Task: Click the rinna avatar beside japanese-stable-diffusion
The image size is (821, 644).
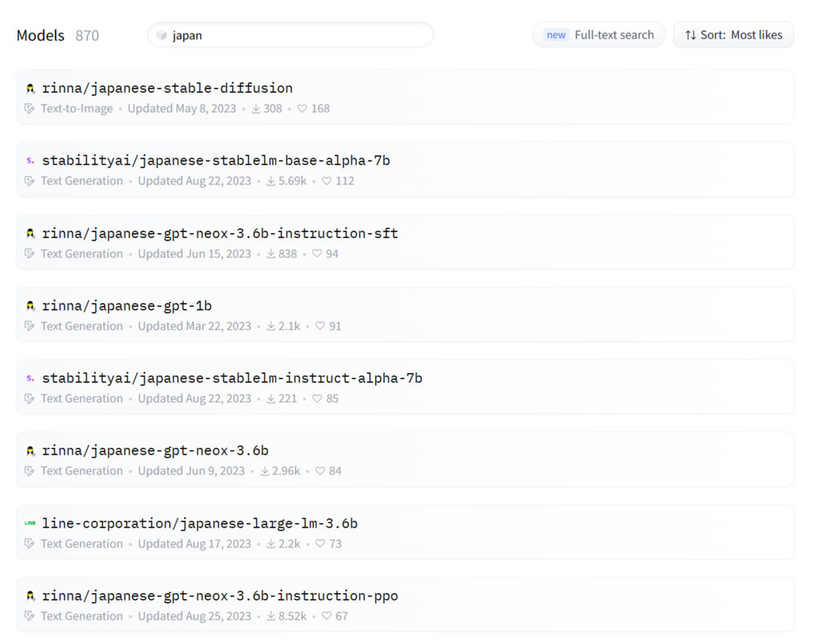Action: tap(30, 89)
